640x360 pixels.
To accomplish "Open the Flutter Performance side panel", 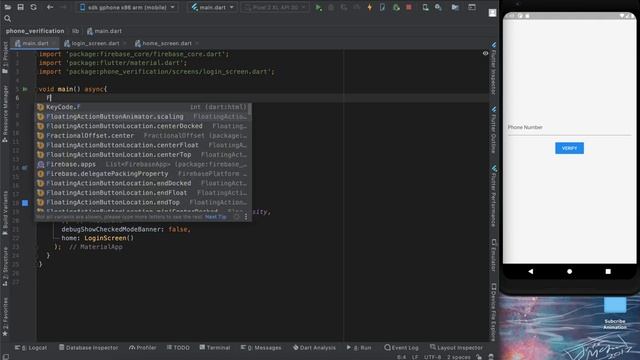I will point(493,196).
